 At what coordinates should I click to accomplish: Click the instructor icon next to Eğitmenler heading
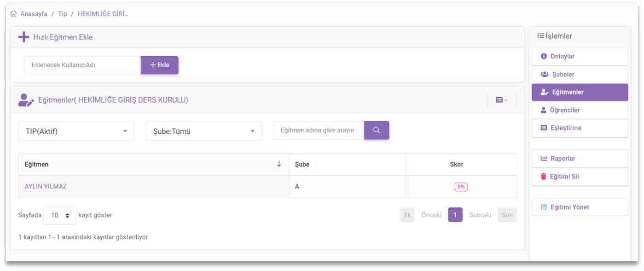(26, 100)
